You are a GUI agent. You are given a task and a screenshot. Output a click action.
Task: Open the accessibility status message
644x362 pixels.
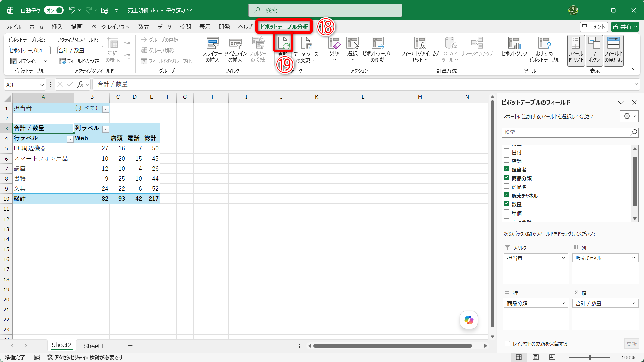point(85,357)
